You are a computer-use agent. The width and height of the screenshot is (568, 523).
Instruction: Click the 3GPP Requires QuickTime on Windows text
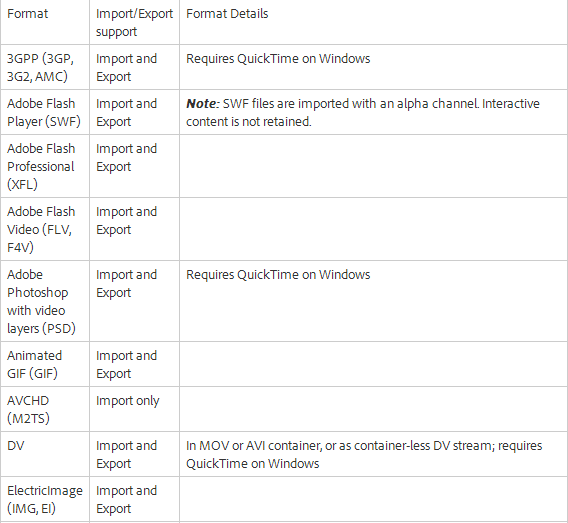278,59
